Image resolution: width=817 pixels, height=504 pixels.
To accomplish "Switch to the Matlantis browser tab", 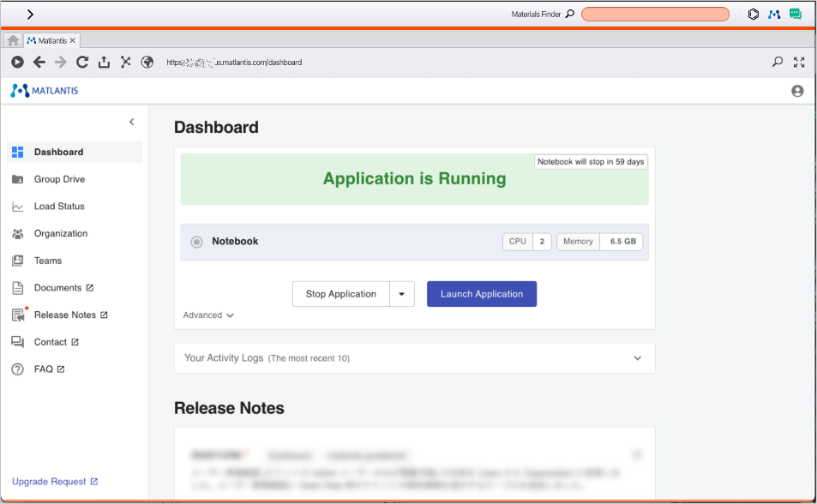I will [51, 40].
